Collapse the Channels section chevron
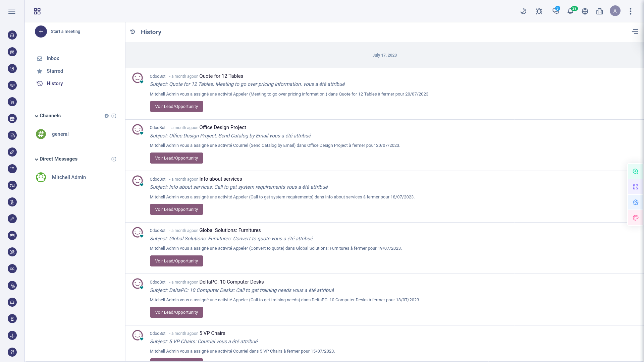 click(x=36, y=116)
